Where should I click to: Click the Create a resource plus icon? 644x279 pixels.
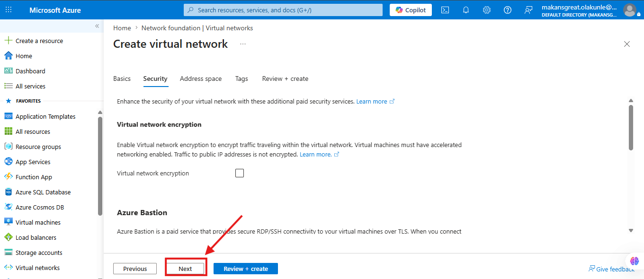8,41
